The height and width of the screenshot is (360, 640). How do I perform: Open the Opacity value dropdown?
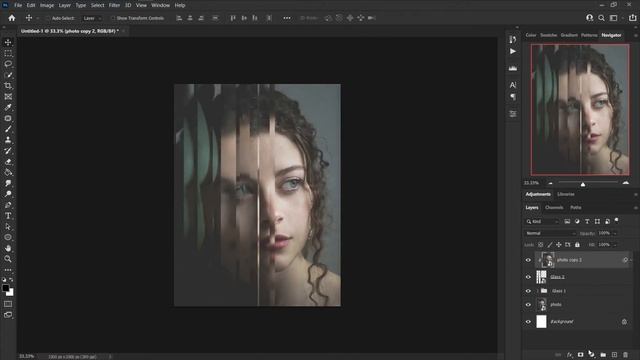615,233
